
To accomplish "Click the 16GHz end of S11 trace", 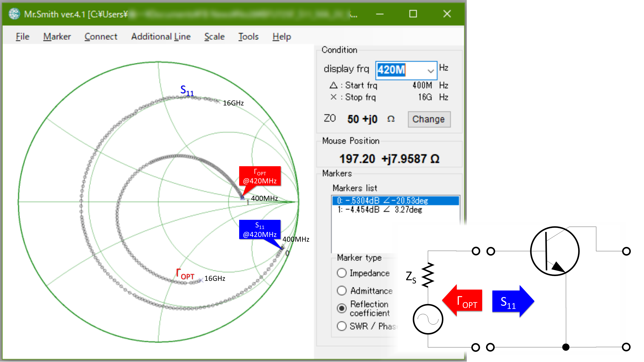I will (218, 101).
